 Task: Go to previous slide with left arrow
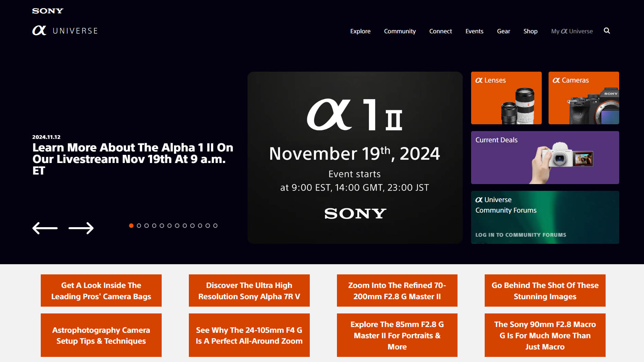45,228
